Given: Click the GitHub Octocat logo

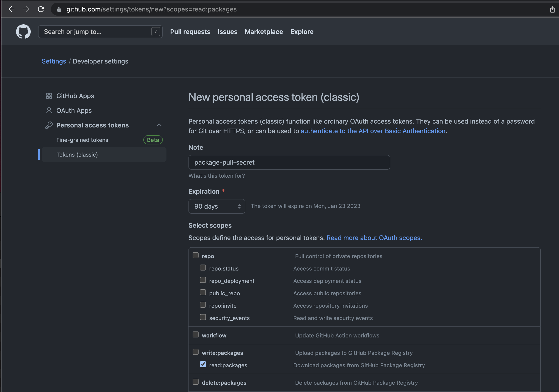Looking at the screenshot, I should coord(23,32).
